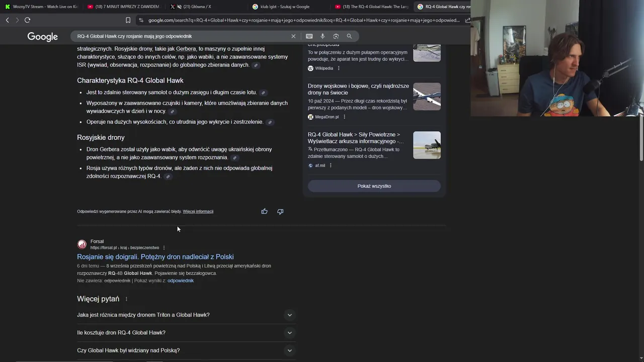Click the af.mil Global Hawk thumbnail
The image size is (644, 362).
pyautogui.click(x=427, y=145)
